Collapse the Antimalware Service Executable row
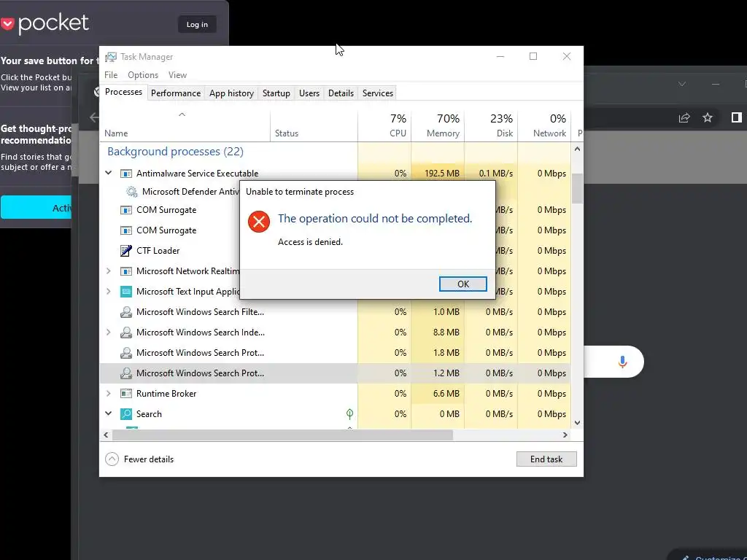Screen dimensions: 747x560 click(x=109, y=173)
